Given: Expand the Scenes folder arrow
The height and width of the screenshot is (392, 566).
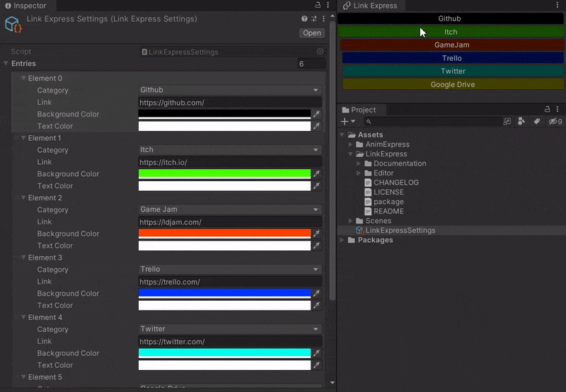Looking at the screenshot, I should pos(350,221).
